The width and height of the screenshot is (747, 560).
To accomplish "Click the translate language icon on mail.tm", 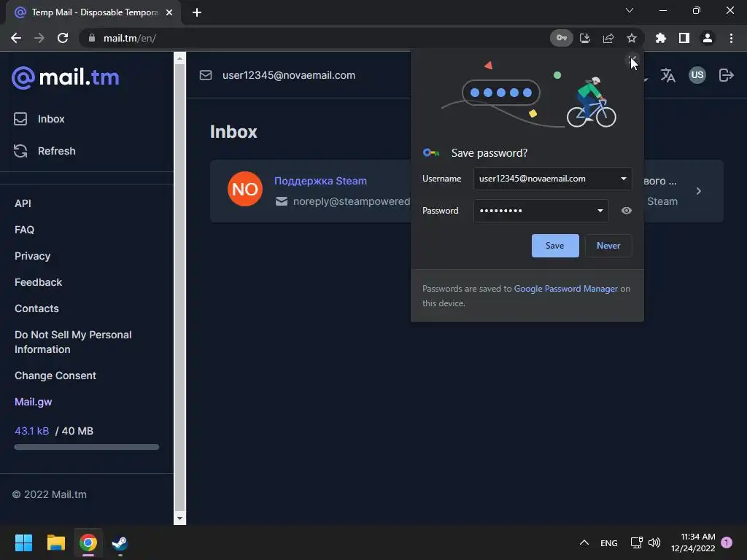I will (x=668, y=75).
